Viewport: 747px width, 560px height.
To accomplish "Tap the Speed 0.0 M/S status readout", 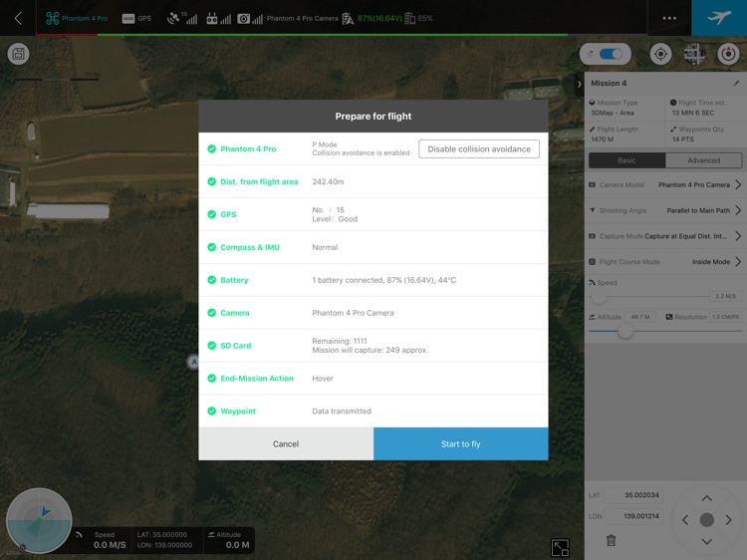I will [x=110, y=545].
